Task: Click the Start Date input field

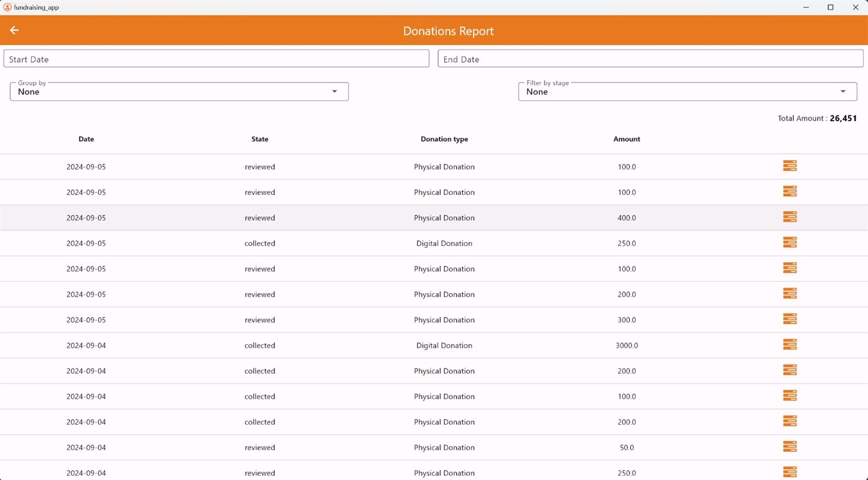Action: click(217, 58)
